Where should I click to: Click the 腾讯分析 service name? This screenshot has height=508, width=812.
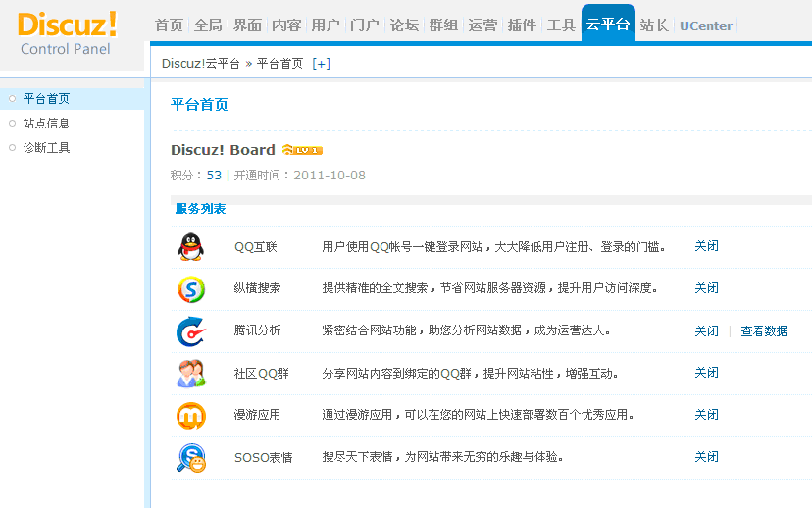[x=257, y=330]
